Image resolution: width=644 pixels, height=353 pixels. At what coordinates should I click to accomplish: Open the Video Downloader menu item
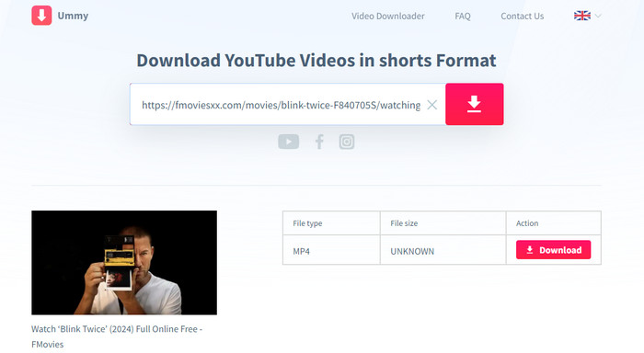(x=387, y=16)
